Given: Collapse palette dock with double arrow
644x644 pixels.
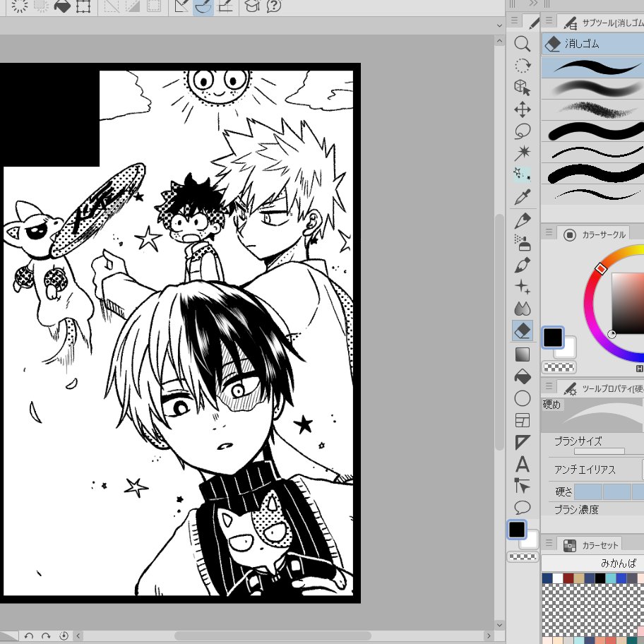Looking at the screenshot, I should (533, 4).
